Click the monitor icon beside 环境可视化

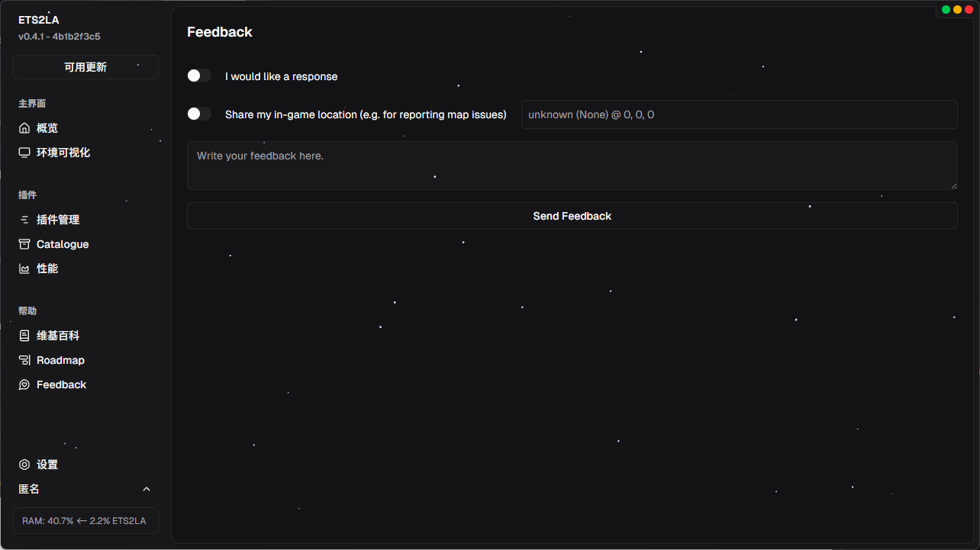(x=24, y=153)
